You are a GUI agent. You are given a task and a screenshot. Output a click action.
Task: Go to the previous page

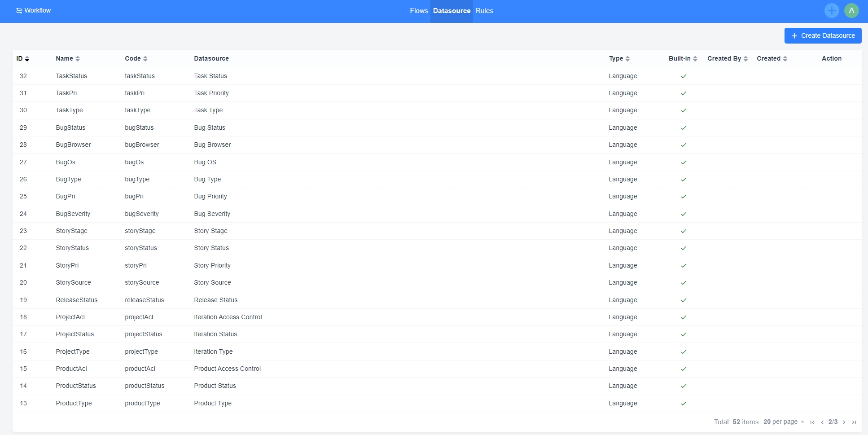pos(822,422)
